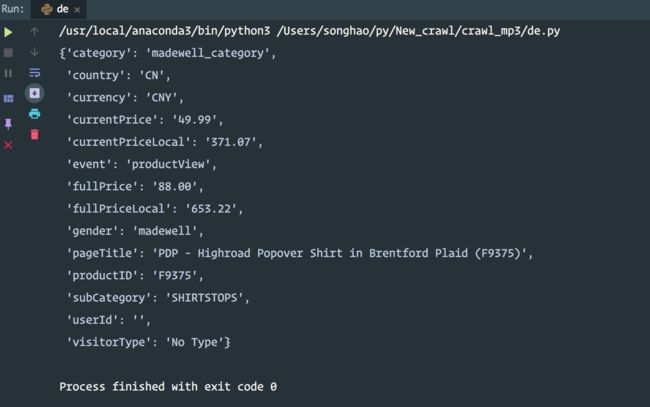The width and height of the screenshot is (650, 407).
Task: Clear console with red trash icon
Action: pyautogui.click(x=34, y=134)
